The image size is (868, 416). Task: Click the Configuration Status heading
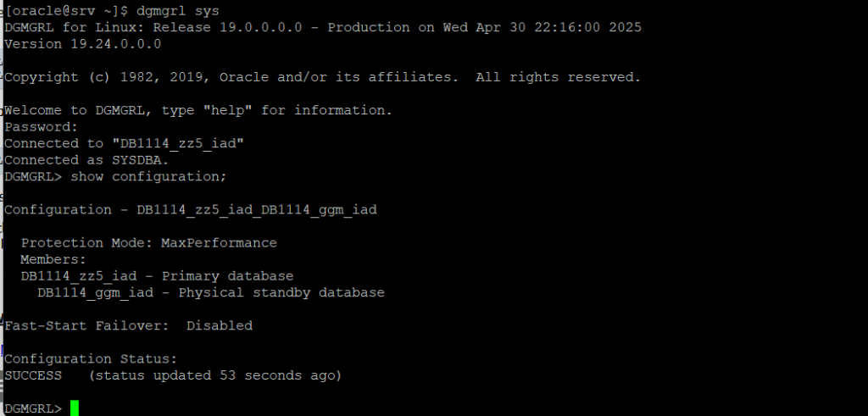click(91, 359)
